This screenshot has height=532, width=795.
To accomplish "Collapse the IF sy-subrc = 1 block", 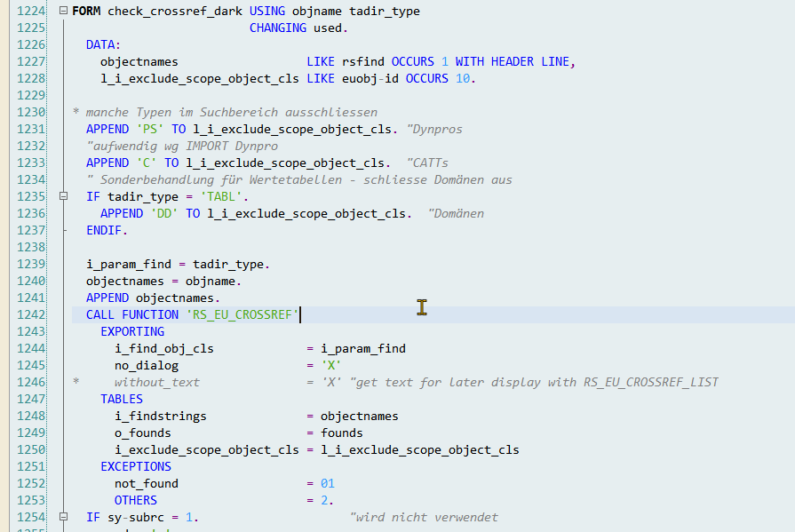I will (x=61, y=516).
